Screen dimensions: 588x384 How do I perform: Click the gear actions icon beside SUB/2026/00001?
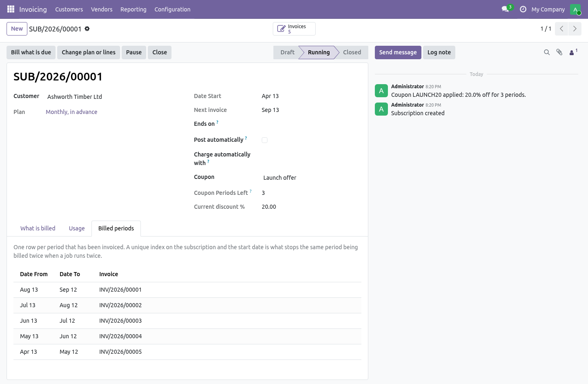click(87, 29)
